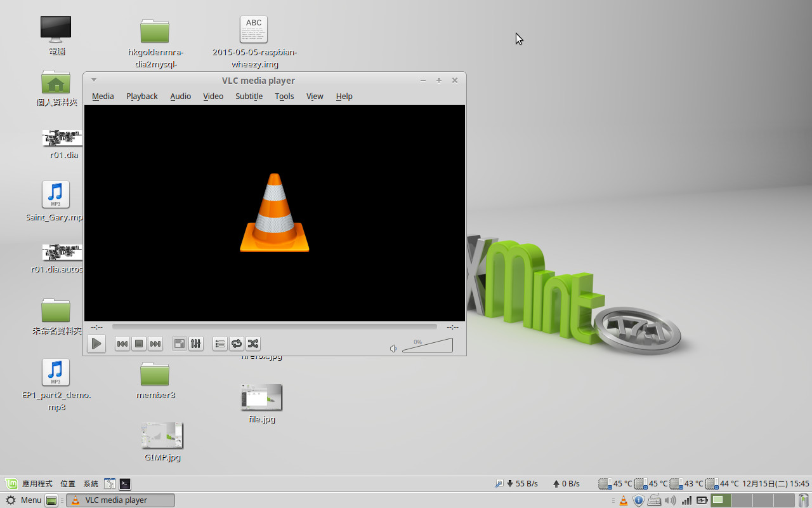Skip to next media in VLC

(155, 344)
